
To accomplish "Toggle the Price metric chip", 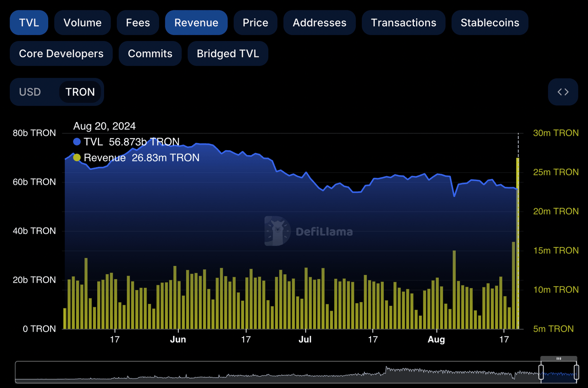I will coord(255,23).
